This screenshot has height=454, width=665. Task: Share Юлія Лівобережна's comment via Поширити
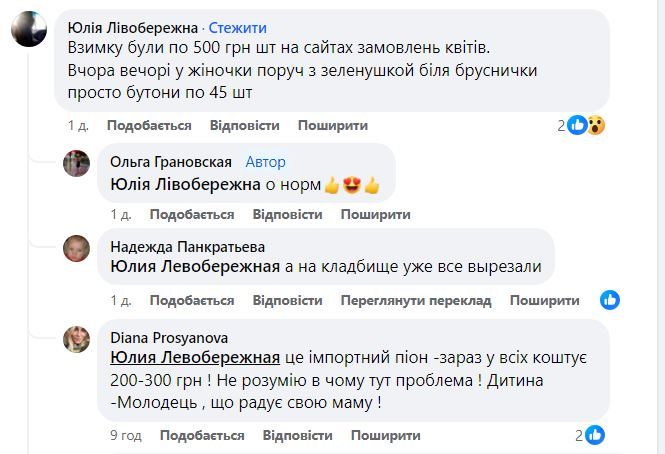point(333,126)
